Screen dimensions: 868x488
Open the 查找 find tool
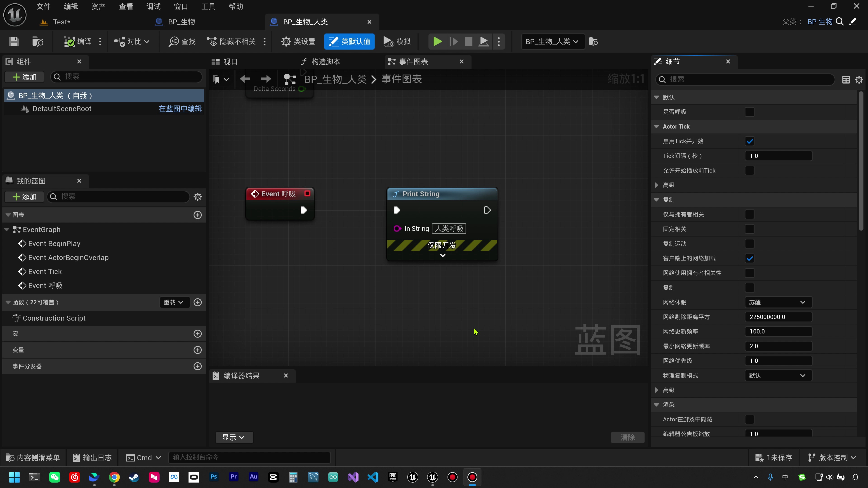182,41
